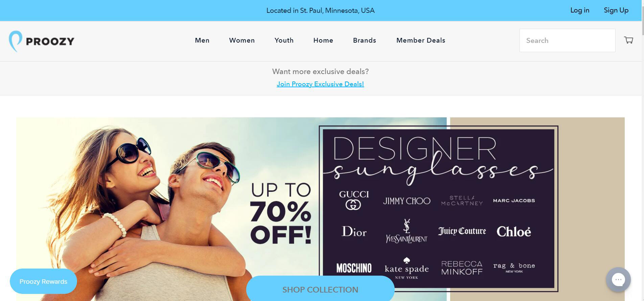
Task: Open the Youth category
Action: tap(284, 40)
